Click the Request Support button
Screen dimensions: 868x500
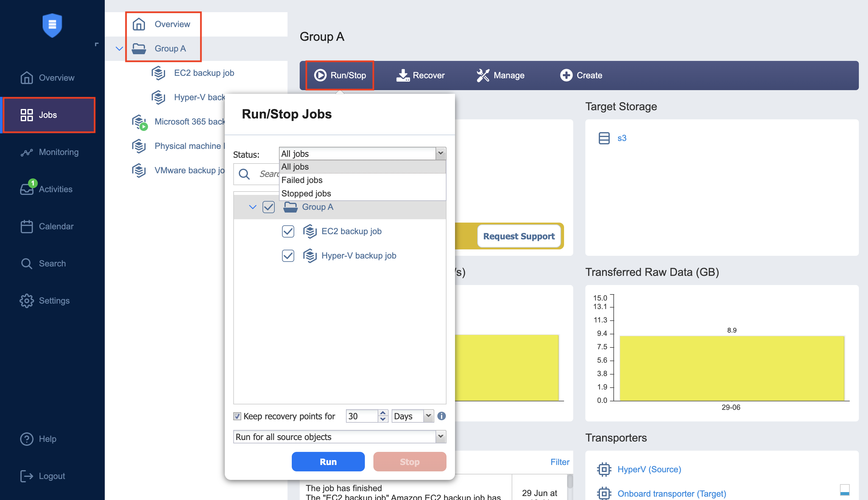click(x=518, y=236)
